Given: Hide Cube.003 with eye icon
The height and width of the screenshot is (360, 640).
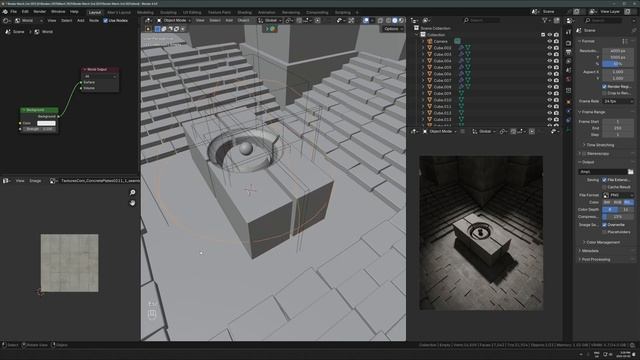Looking at the screenshot, I should point(549,54).
